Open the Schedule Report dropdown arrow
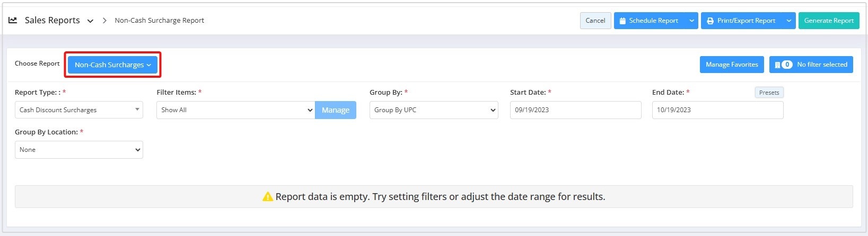 click(691, 21)
